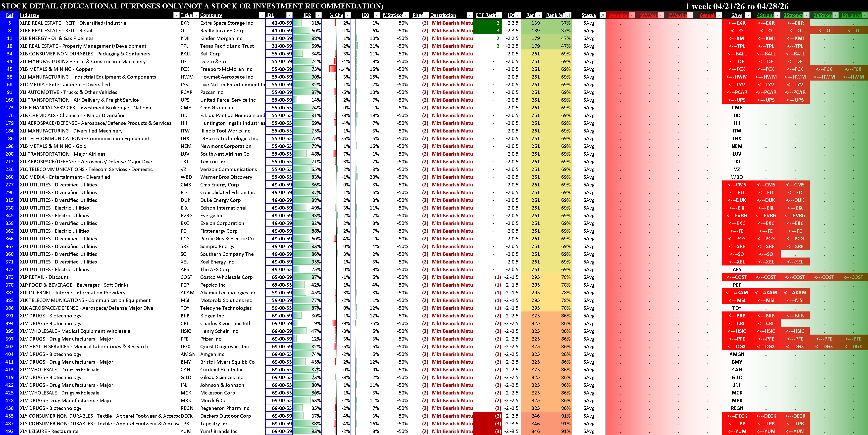
Task: Click ref number 373 for Costco
Action: [x=9, y=277]
